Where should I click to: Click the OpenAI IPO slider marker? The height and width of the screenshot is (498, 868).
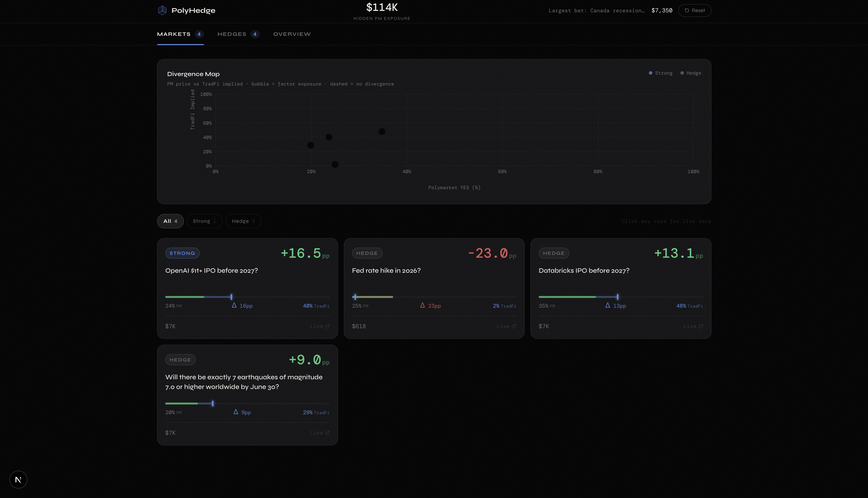click(x=231, y=297)
